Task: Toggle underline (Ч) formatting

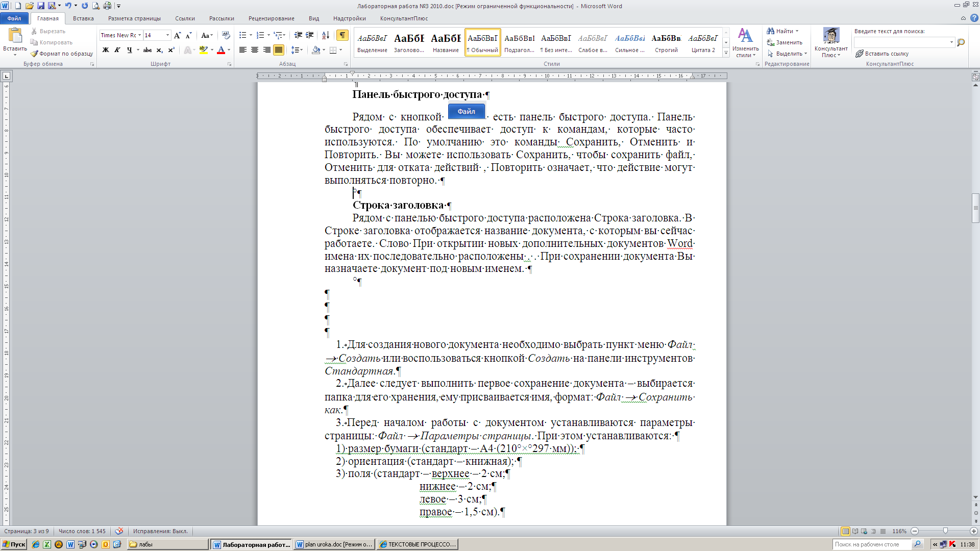Action: (x=129, y=50)
